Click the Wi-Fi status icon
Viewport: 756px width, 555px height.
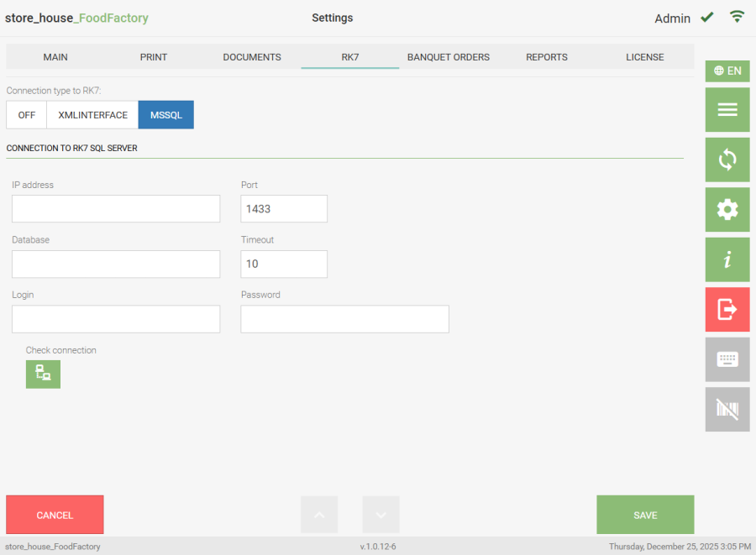(738, 17)
